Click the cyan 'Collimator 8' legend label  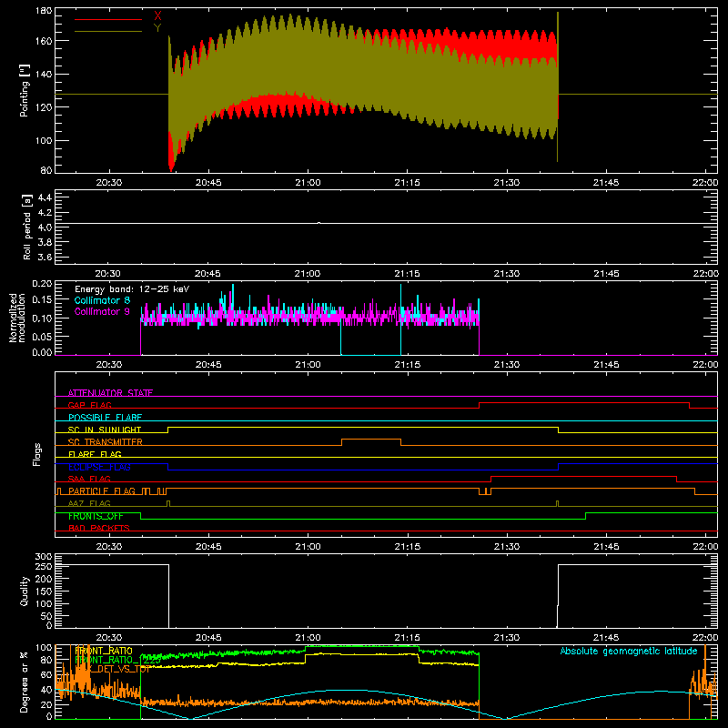coord(102,300)
